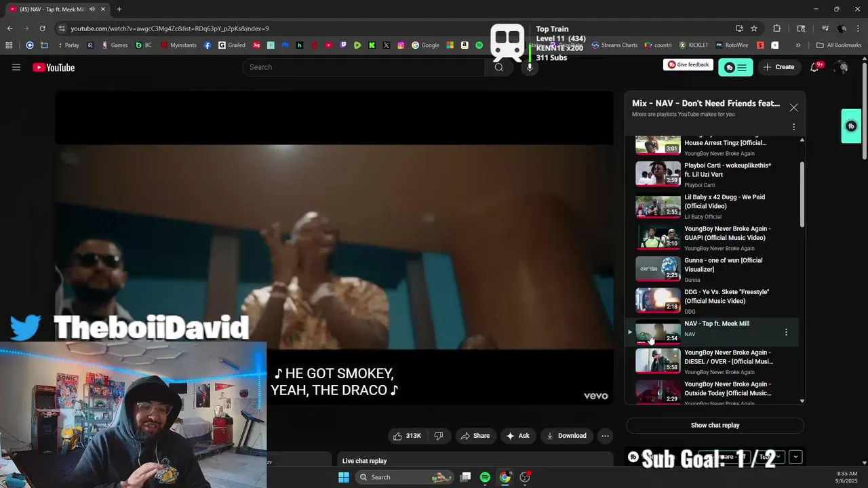This screenshot has height=488, width=868.
Task: Open the YouTube account avatar menu
Action: pos(842,67)
